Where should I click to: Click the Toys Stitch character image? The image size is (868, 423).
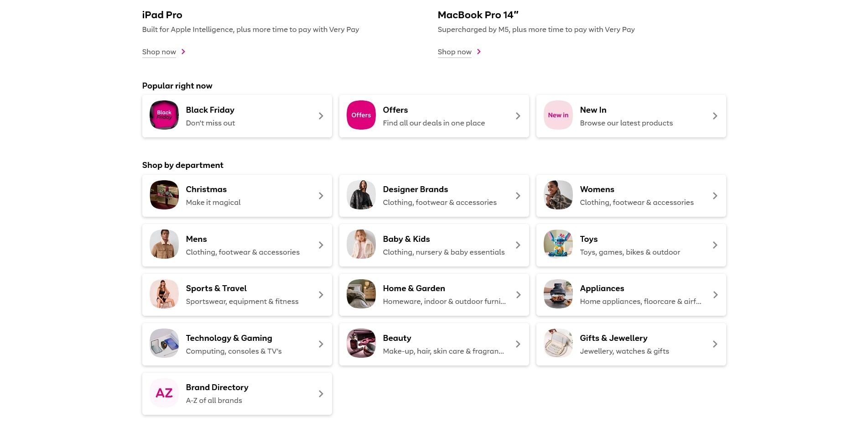[558, 244]
